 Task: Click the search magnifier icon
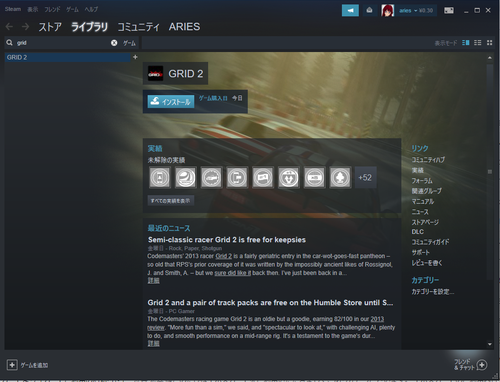pyautogui.click(x=10, y=43)
